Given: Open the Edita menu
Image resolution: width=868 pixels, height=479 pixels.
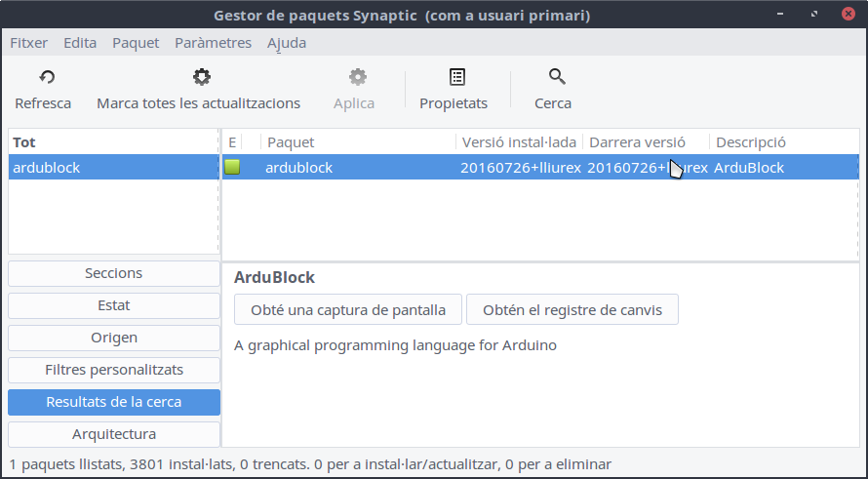Looking at the screenshot, I should click(x=80, y=43).
